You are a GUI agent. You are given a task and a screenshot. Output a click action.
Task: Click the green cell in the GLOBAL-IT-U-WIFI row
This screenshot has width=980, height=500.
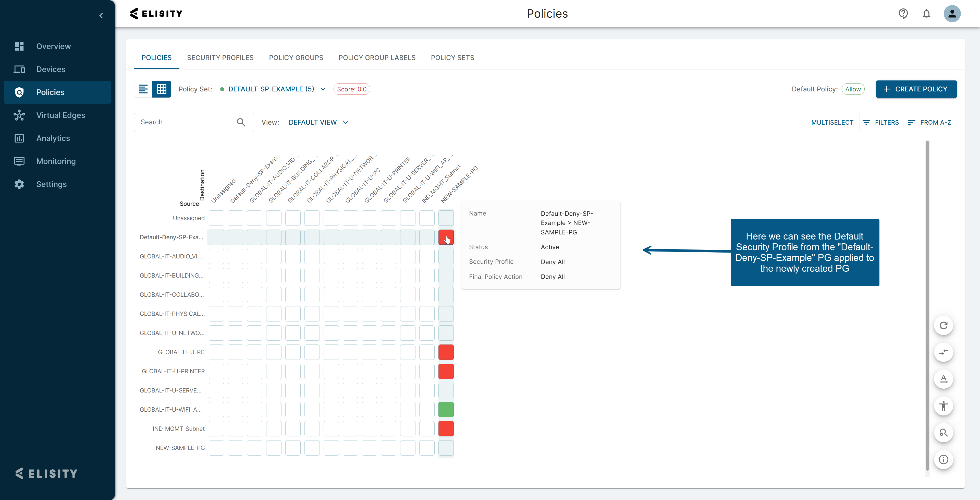pyautogui.click(x=446, y=410)
